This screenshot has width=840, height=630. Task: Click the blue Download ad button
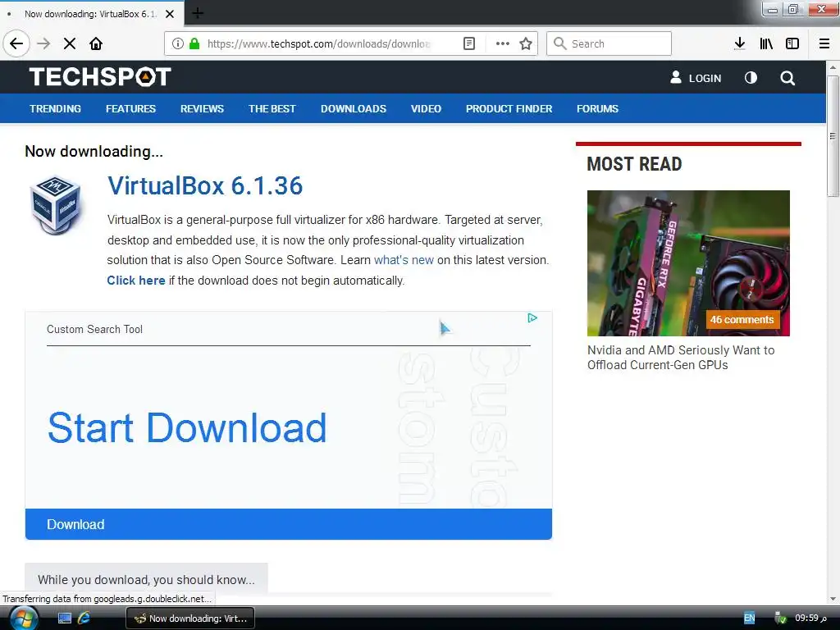(x=288, y=524)
